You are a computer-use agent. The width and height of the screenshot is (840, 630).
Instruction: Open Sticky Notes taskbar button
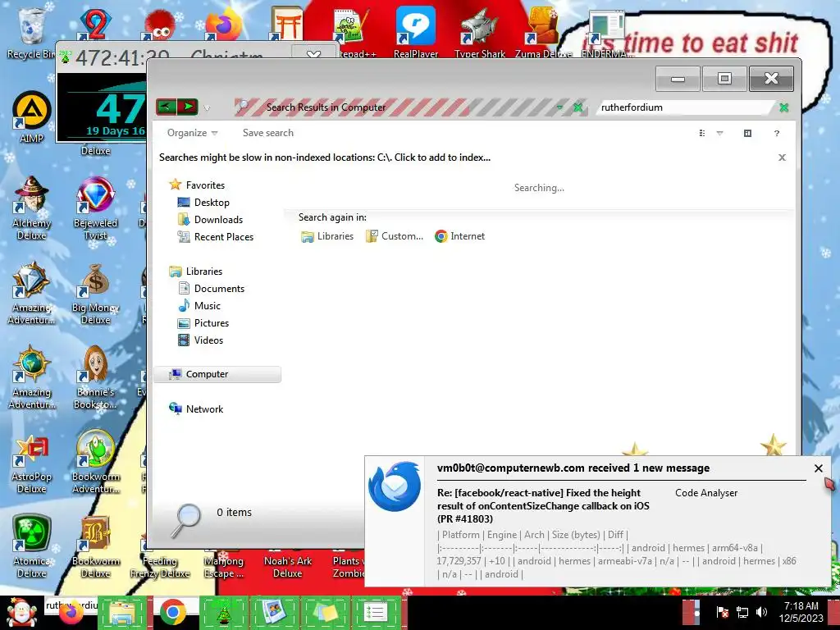point(325,614)
